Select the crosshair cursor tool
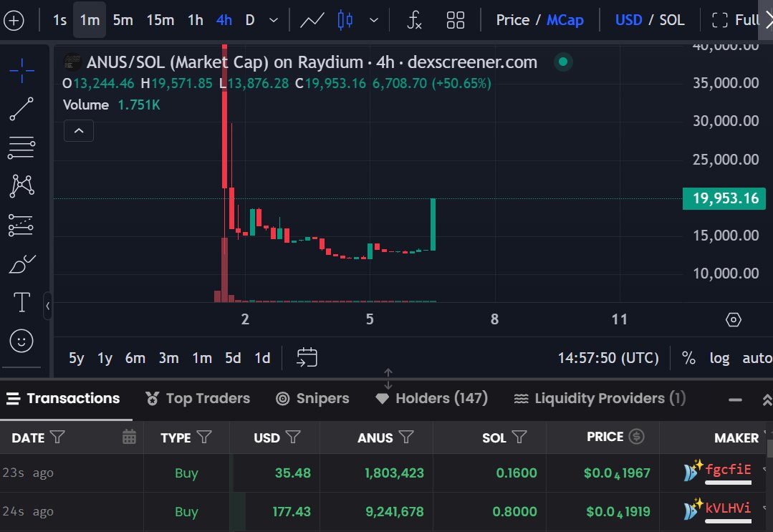This screenshot has height=532, width=773. [21, 70]
